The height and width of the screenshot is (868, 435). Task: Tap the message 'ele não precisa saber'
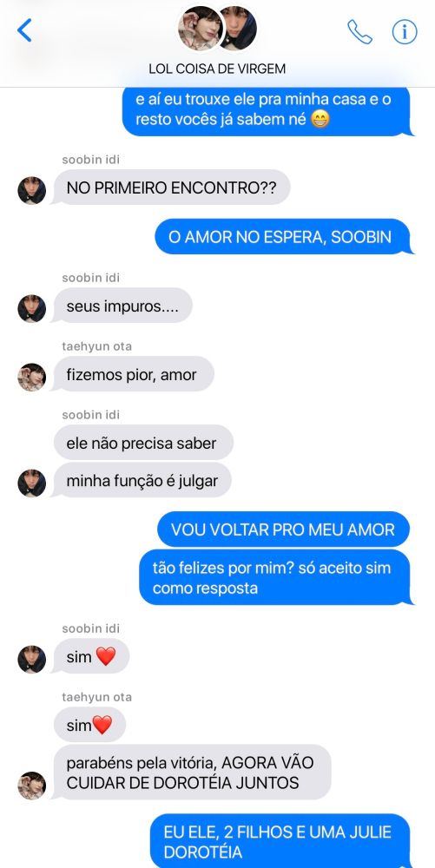click(x=143, y=443)
